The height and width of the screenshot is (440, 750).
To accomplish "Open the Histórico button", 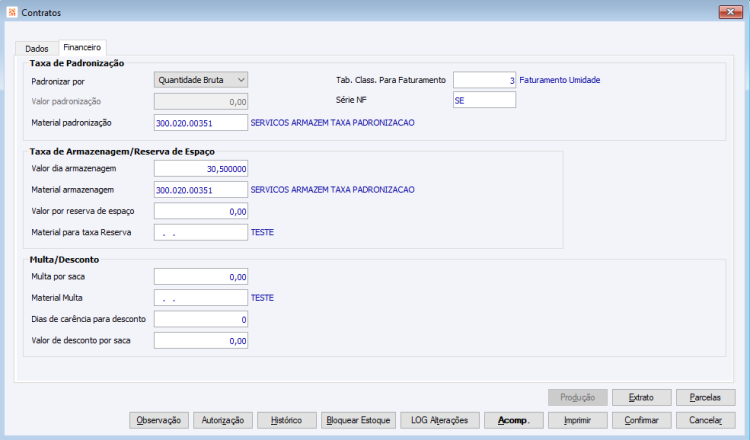I will click(287, 420).
